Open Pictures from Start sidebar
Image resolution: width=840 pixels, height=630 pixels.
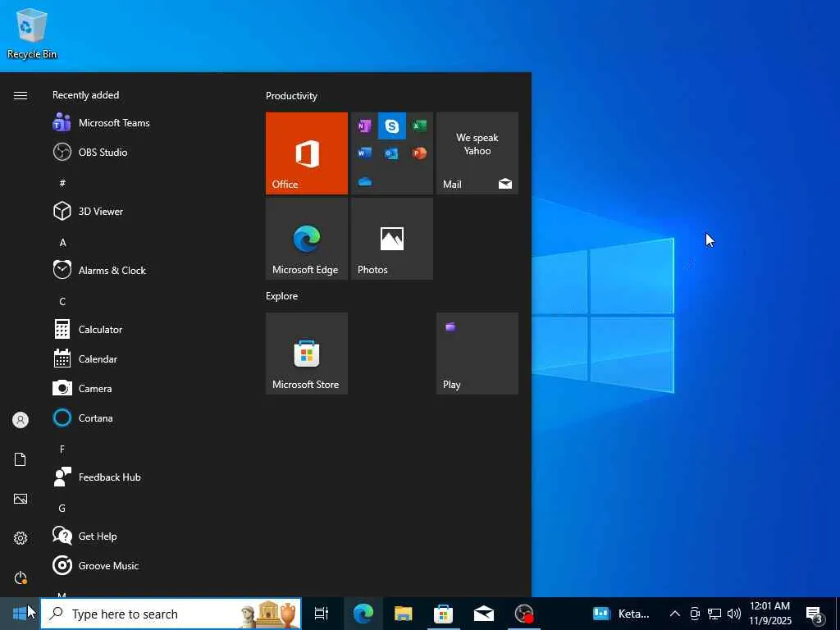[x=21, y=499]
